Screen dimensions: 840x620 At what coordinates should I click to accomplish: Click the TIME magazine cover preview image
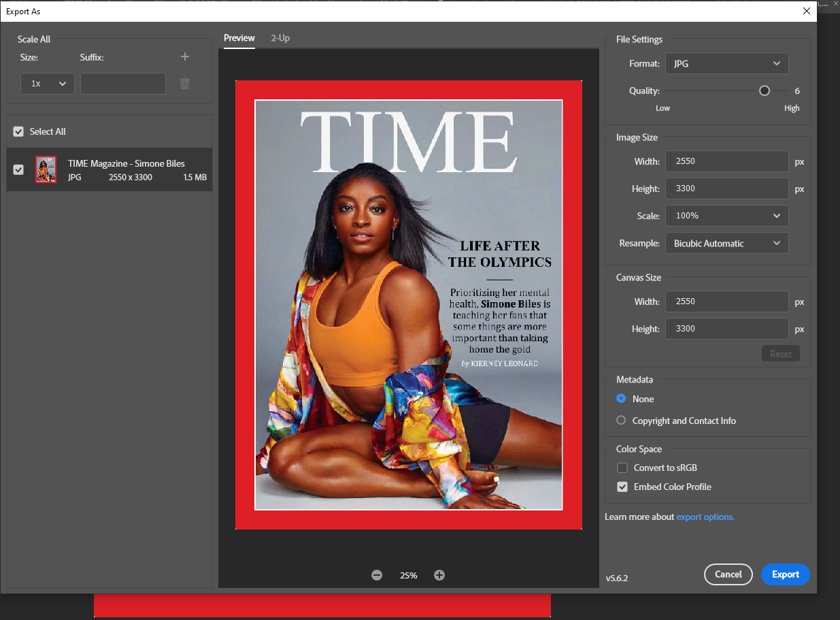[x=409, y=304]
